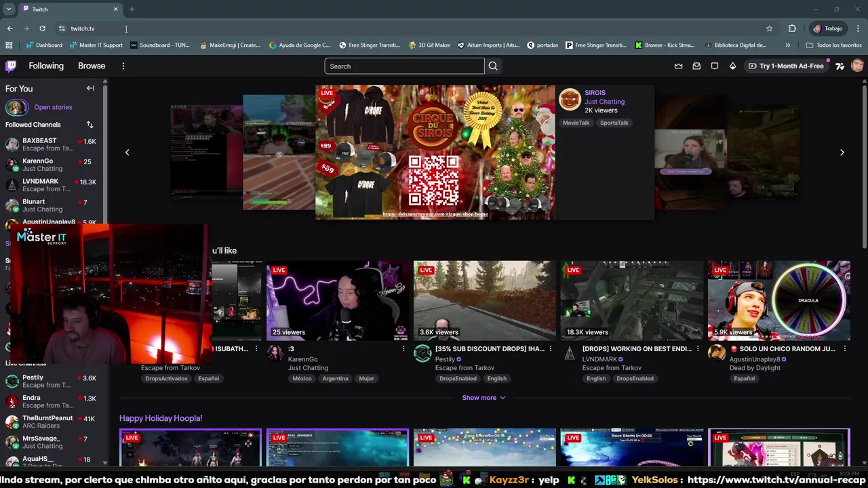Open stories link in sidebar
The height and width of the screenshot is (488, 868).
point(53,107)
